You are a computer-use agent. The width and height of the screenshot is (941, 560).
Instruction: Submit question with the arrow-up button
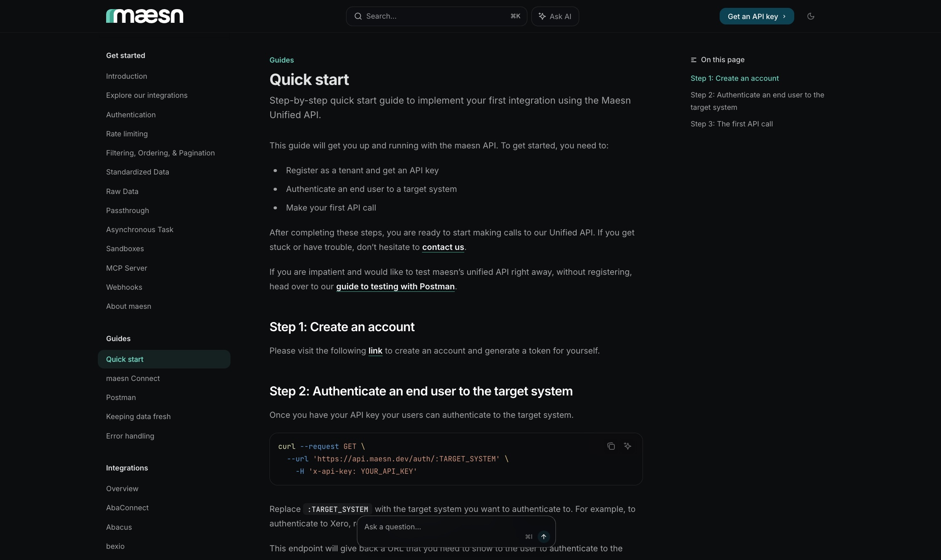pyautogui.click(x=543, y=536)
